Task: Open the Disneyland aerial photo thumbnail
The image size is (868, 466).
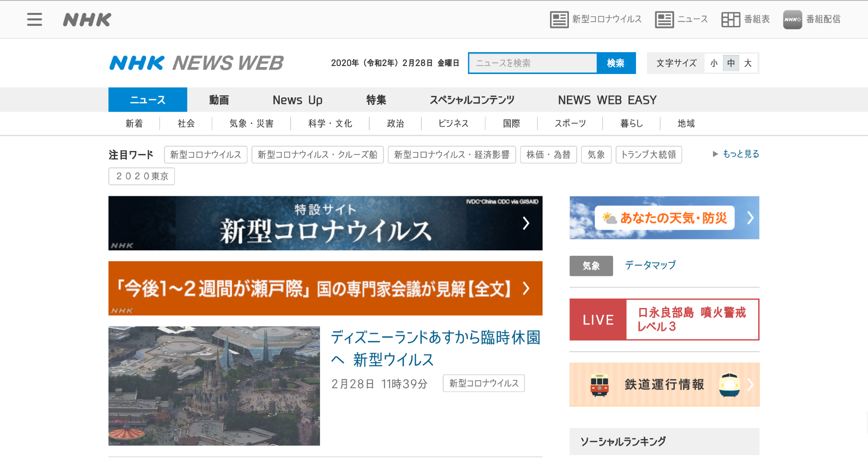Action: [x=214, y=386]
